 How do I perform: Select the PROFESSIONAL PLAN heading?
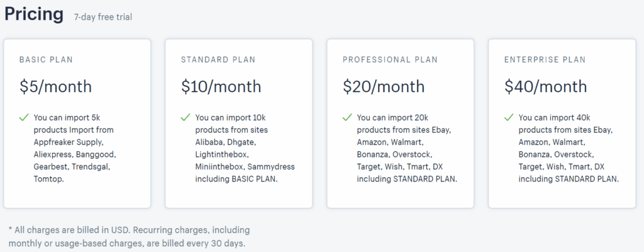click(390, 60)
